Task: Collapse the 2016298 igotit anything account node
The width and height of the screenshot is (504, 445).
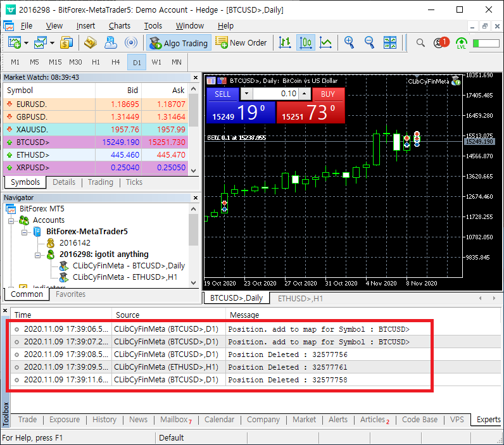Action: [37, 255]
